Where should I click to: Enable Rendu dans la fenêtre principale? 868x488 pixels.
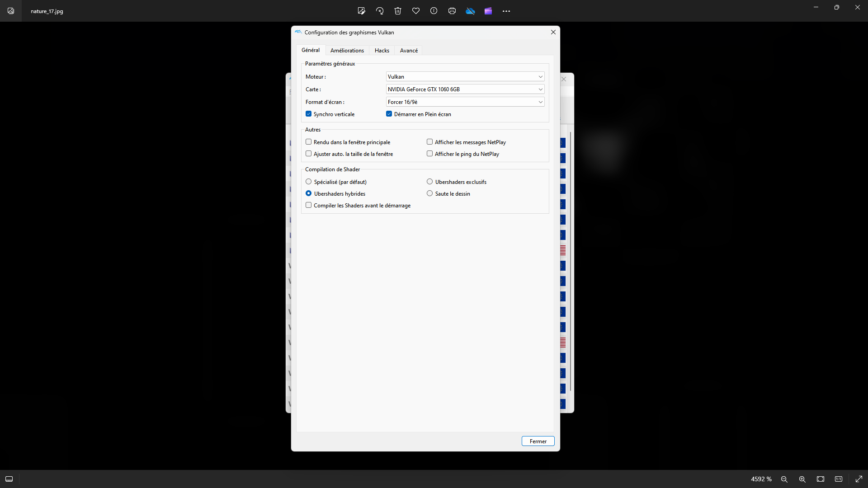(x=309, y=142)
